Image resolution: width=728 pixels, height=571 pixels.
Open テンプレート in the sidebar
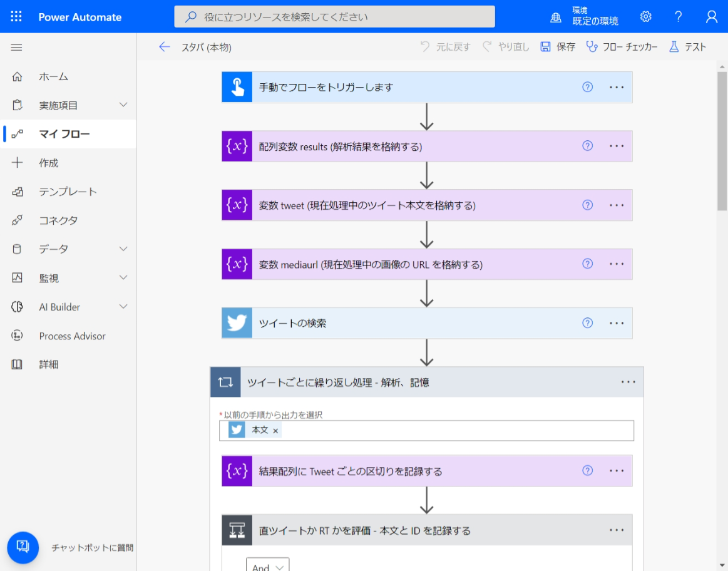[68, 192]
